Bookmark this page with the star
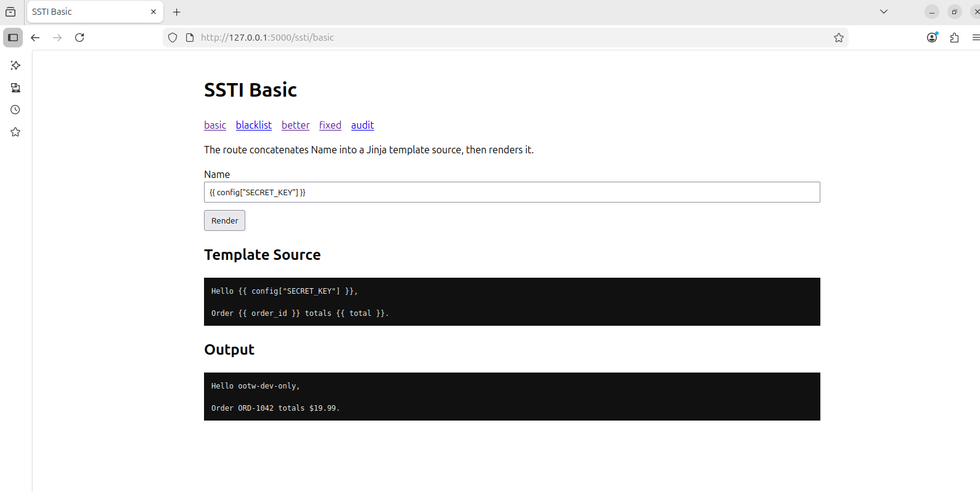The image size is (980, 492). 839,38
